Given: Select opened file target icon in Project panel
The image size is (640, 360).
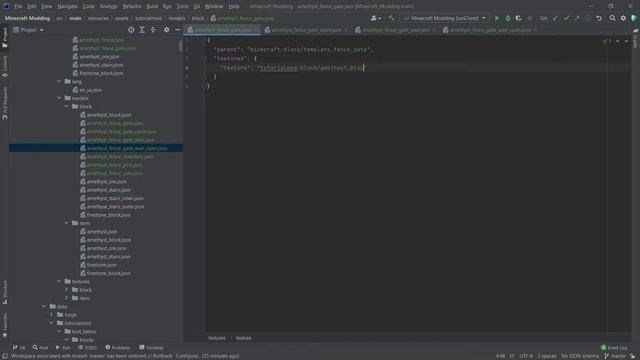Looking at the screenshot, I should (131, 30).
